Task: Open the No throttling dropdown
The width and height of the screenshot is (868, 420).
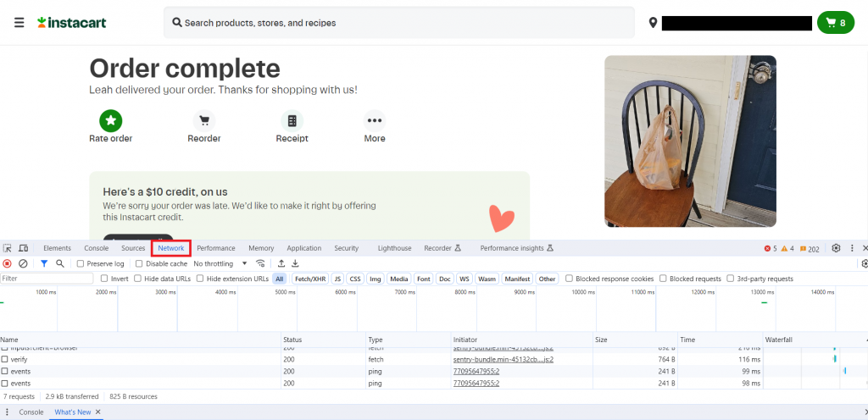Action: 220,263
